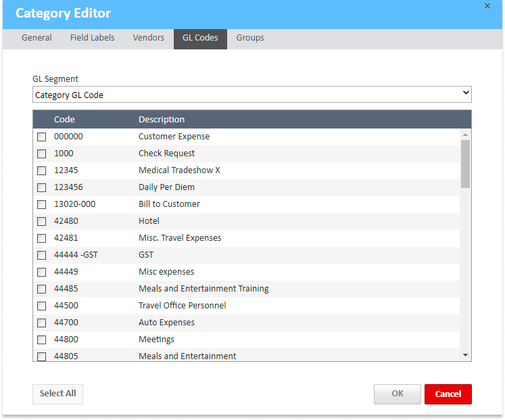Expand the GL Segment dropdown

point(251,95)
